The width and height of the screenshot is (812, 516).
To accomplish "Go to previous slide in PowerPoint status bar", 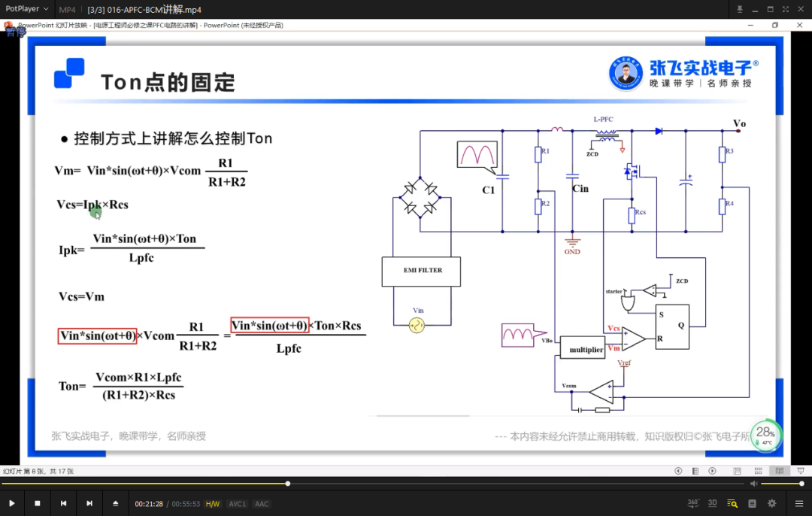I will [678, 471].
